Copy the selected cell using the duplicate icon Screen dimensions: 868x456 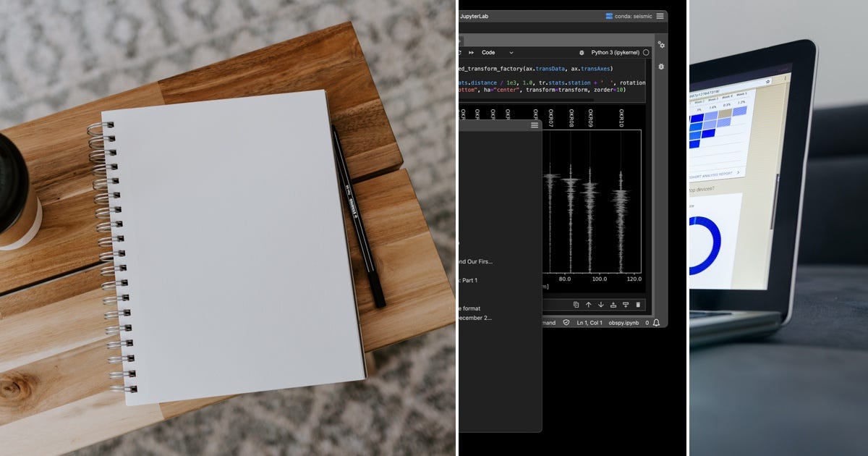[576, 305]
